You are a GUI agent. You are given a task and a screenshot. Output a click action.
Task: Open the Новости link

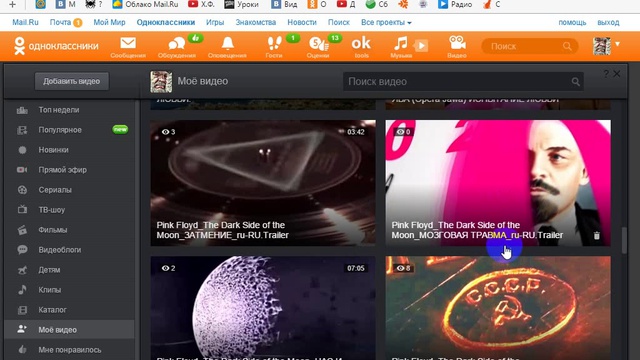coord(302,22)
